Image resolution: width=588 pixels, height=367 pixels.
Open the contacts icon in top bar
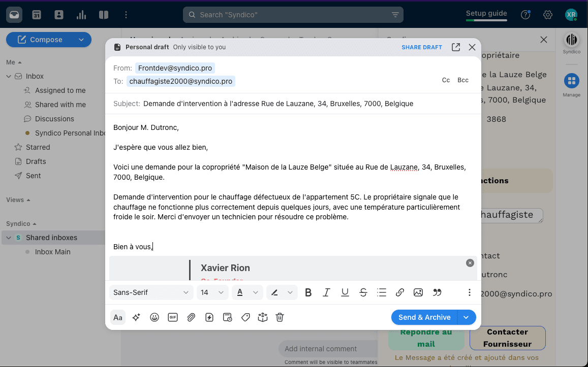[58, 14]
